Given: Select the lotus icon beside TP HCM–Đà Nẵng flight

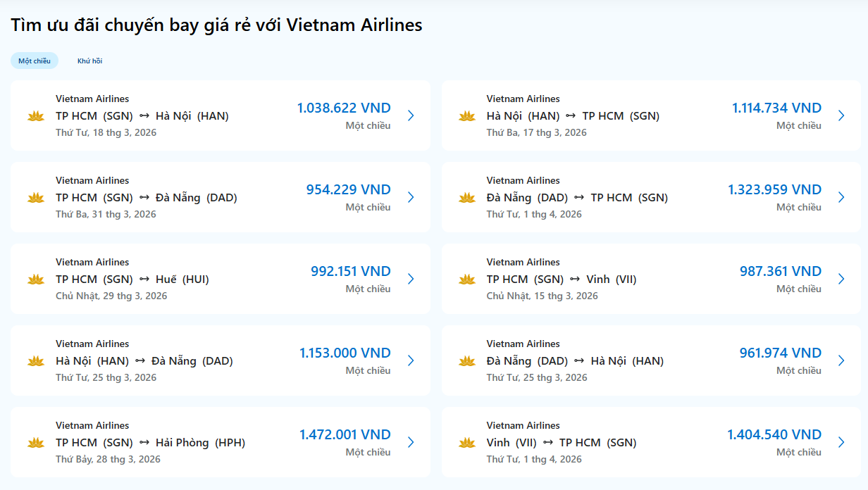Looking at the screenshot, I should pos(35,197).
